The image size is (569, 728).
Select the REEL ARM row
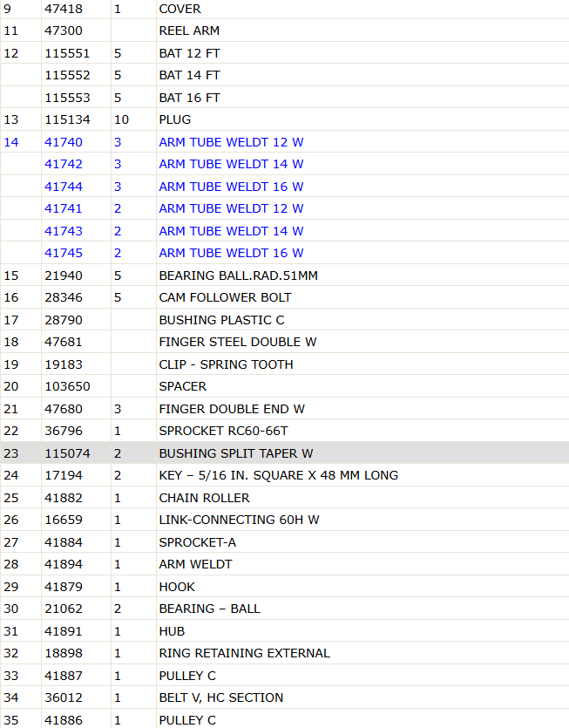coord(284,31)
